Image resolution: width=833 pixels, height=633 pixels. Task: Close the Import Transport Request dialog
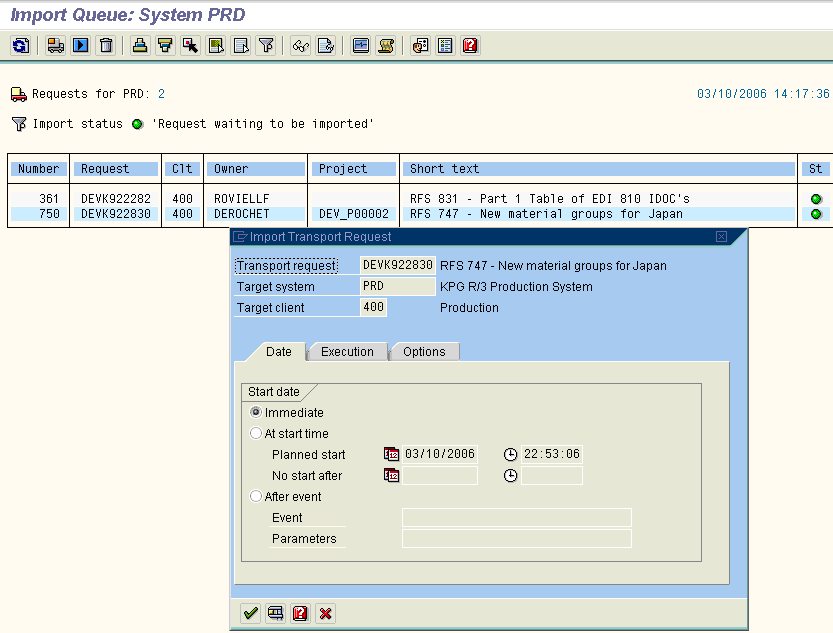pos(721,236)
